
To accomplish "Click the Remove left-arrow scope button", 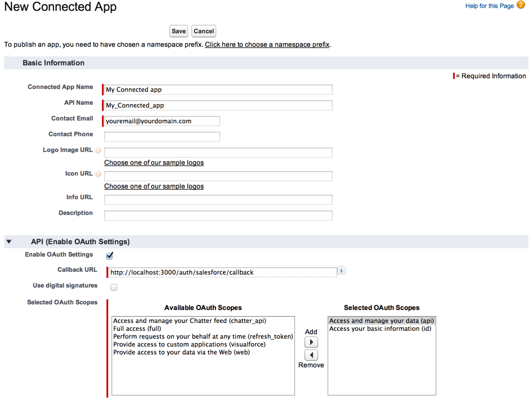I will coord(311,355).
